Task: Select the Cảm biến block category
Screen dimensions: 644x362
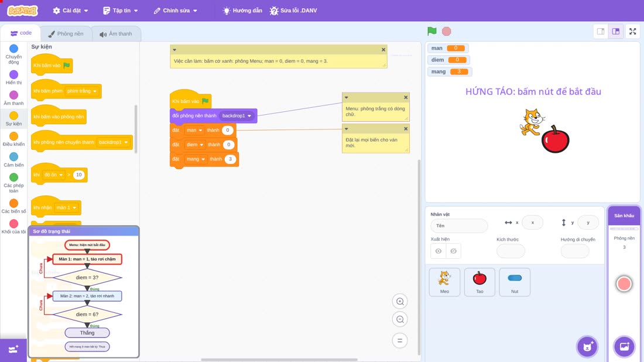Action: (x=13, y=160)
